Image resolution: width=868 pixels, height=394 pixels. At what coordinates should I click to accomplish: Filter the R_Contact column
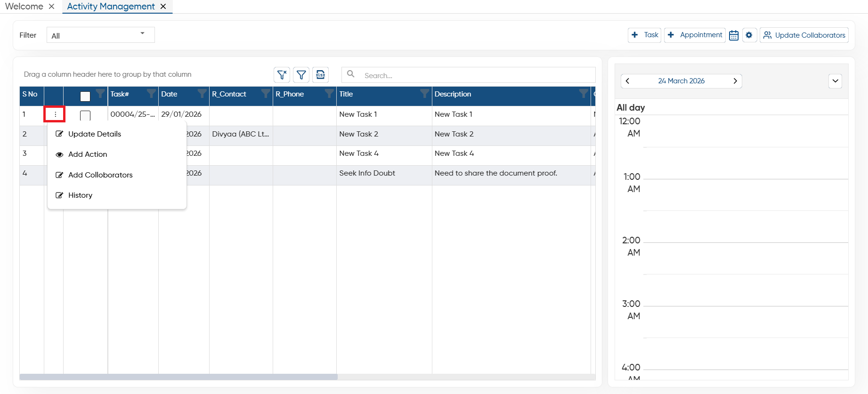266,93
